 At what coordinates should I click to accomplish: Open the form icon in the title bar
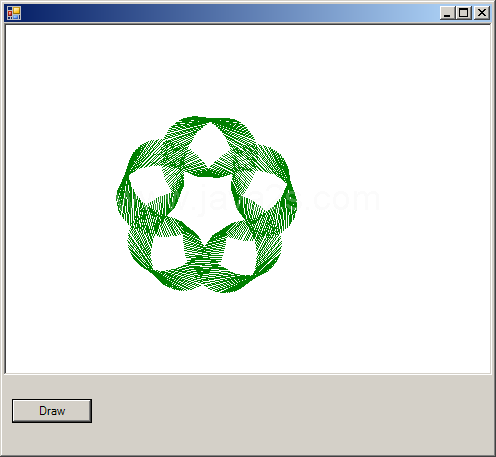point(14,13)
